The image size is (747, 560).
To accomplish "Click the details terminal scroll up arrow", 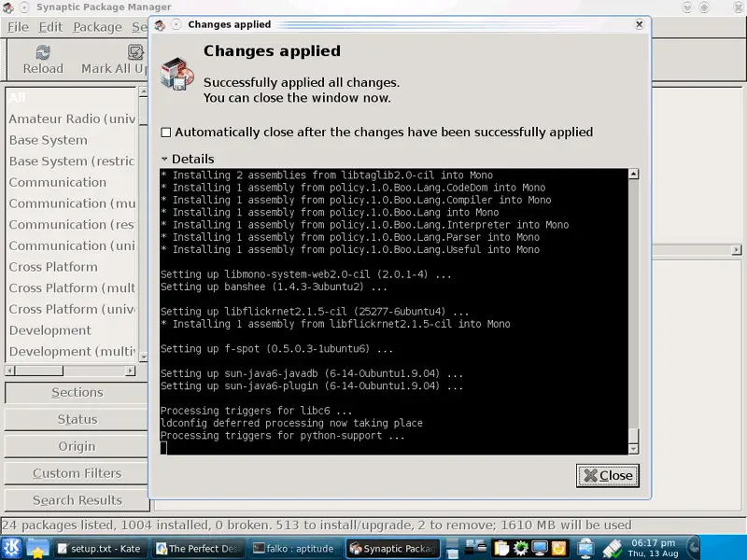I will (634, 175).
